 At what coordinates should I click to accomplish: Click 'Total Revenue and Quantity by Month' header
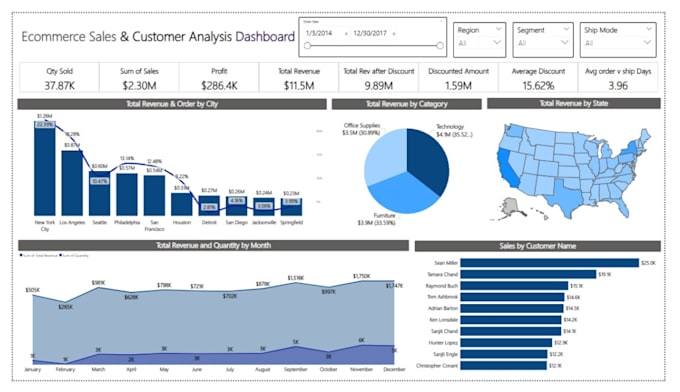213,245
